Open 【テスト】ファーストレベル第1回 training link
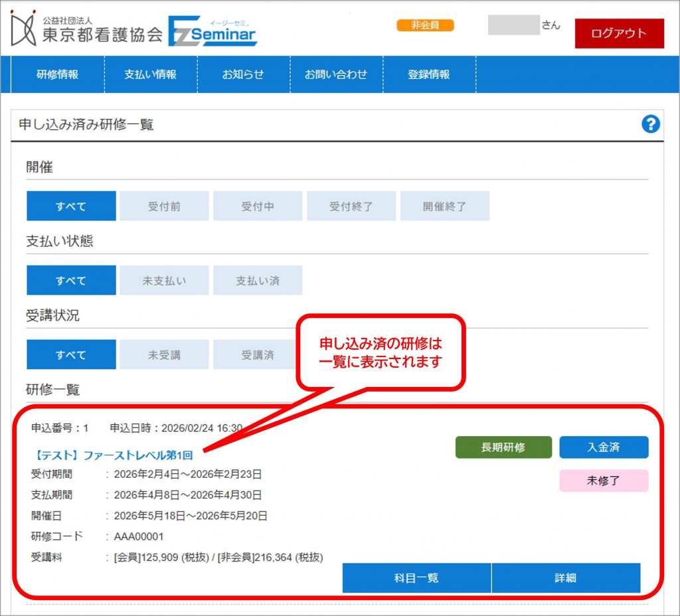Viewport: 680px width, 616px height. point(114,455)
